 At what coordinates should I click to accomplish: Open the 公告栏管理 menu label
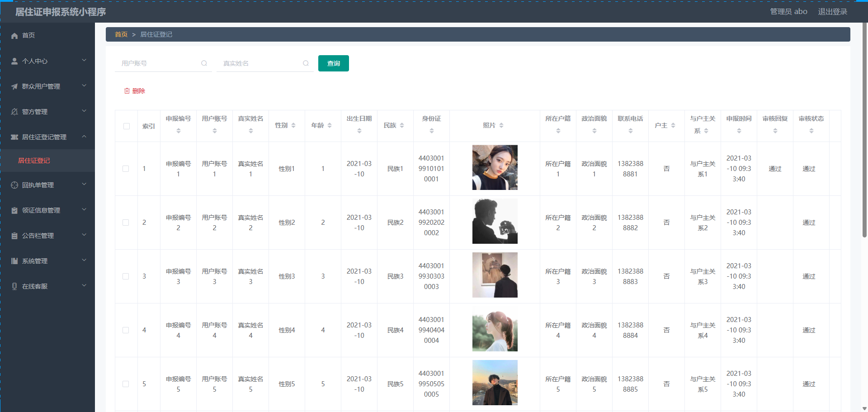click(38, 236)
